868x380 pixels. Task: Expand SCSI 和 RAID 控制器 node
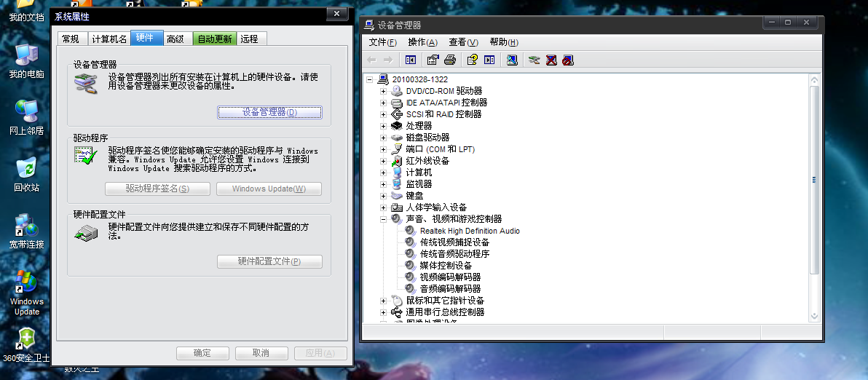(x=383, y=114)
